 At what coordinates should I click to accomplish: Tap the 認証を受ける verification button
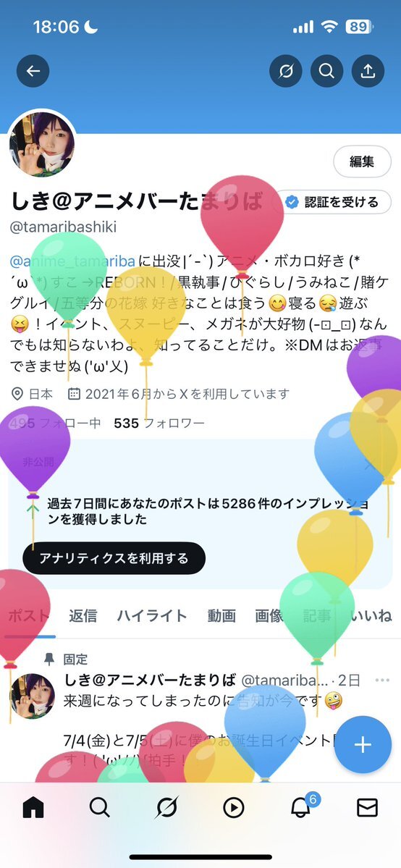pyautogui.click(x=332, y=202)
